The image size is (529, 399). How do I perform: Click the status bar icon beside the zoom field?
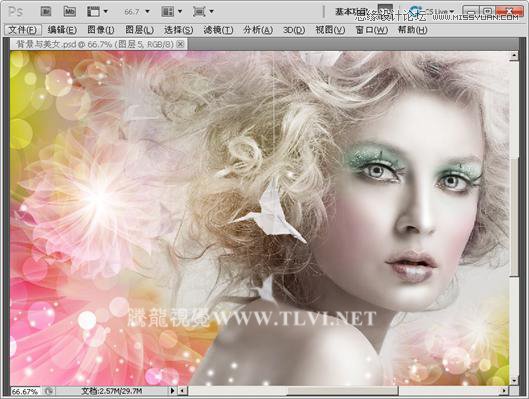49,391
